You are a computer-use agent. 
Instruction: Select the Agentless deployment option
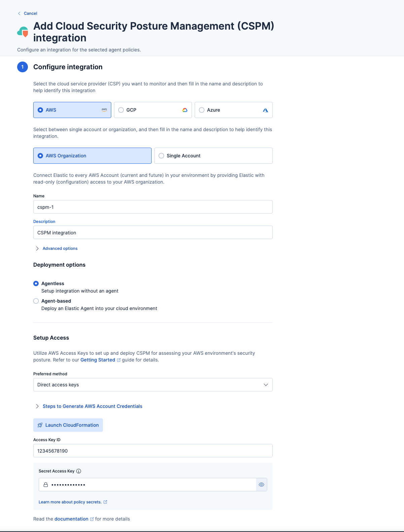[x=36, y=283]
